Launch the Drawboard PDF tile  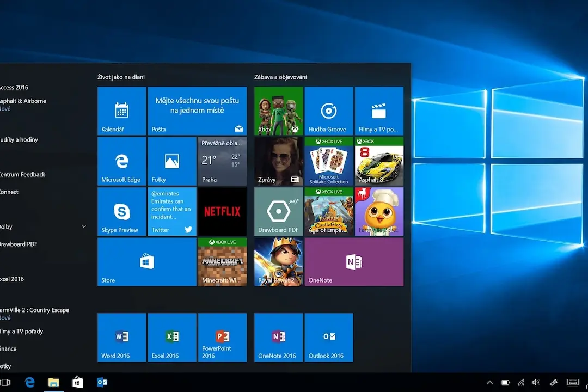(278, 212)
